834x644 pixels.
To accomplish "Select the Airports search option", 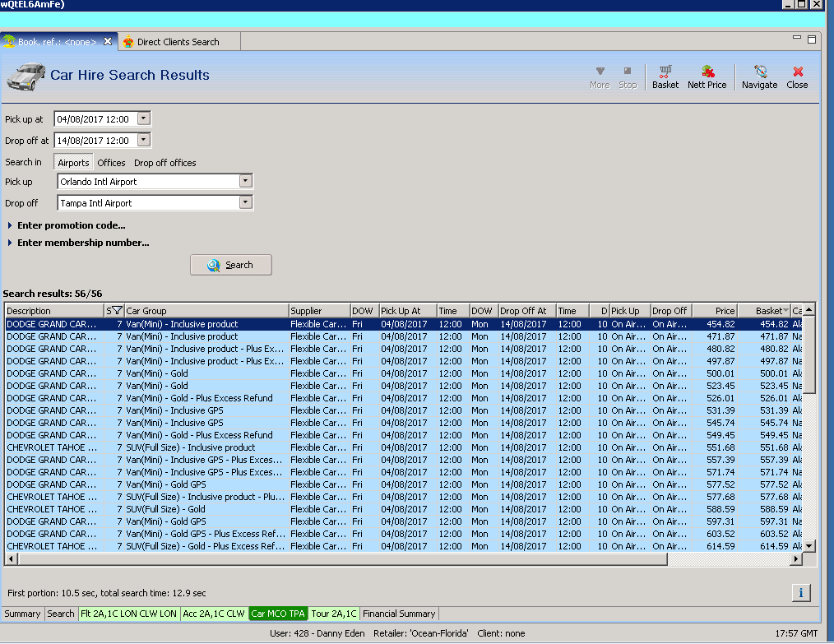I will click(73, 163).
